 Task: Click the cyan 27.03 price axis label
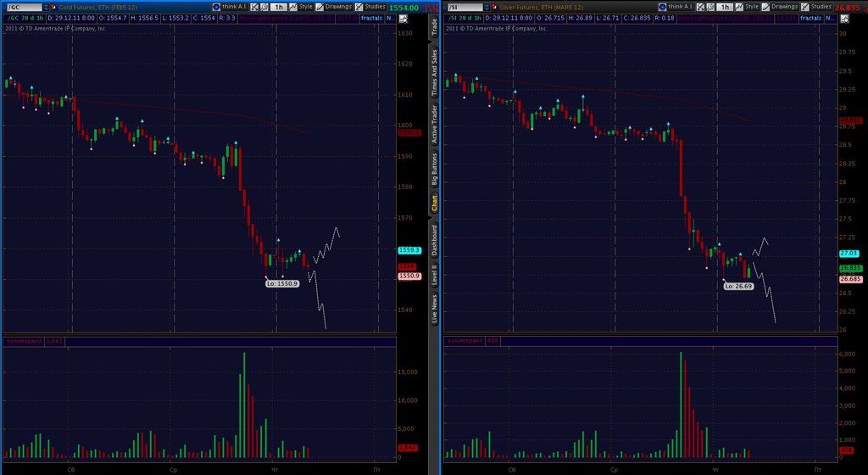pos(849,253)
